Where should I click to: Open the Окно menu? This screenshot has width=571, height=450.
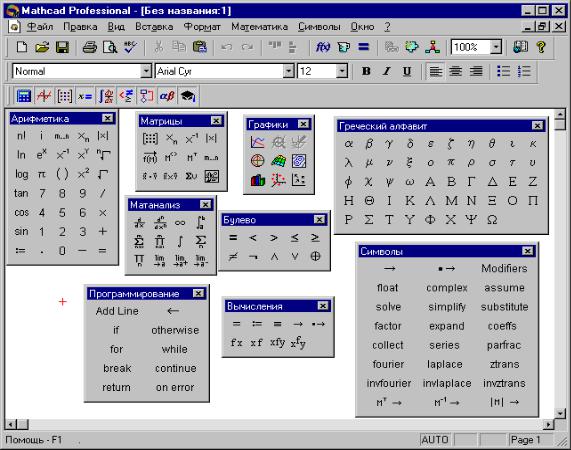(362, 27)
